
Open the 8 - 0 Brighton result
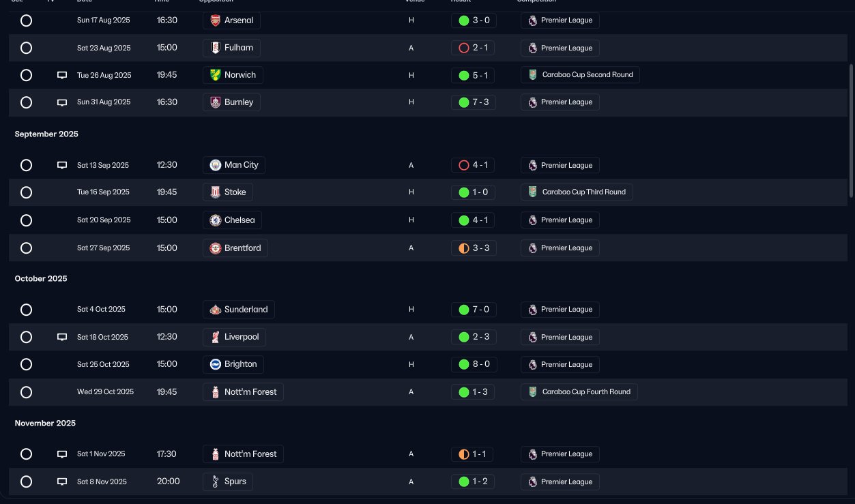pyautogui.click(x=474, y=364)
